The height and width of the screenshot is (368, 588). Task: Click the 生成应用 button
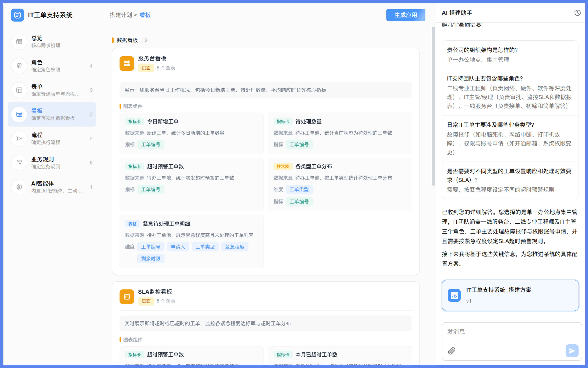click(x=406, y=15)
